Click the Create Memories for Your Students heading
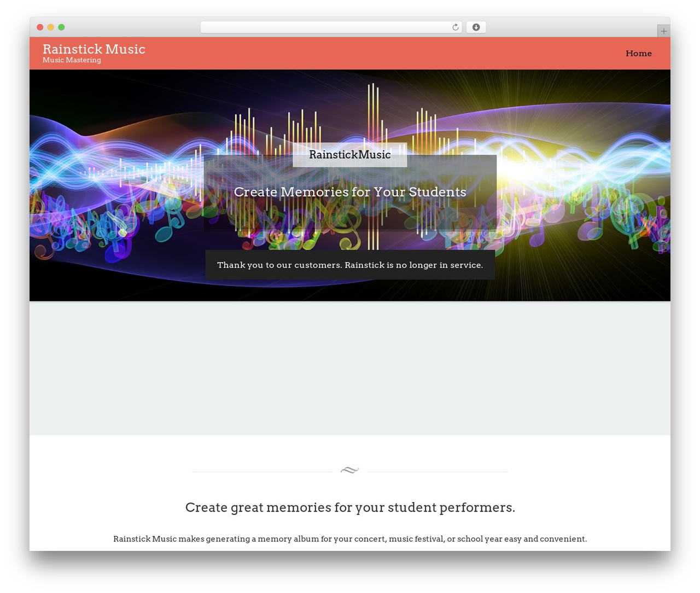 [x=350, y=192]
